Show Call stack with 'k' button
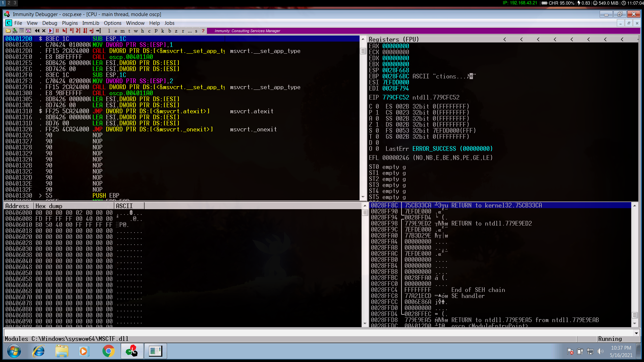 coord(163,31)
